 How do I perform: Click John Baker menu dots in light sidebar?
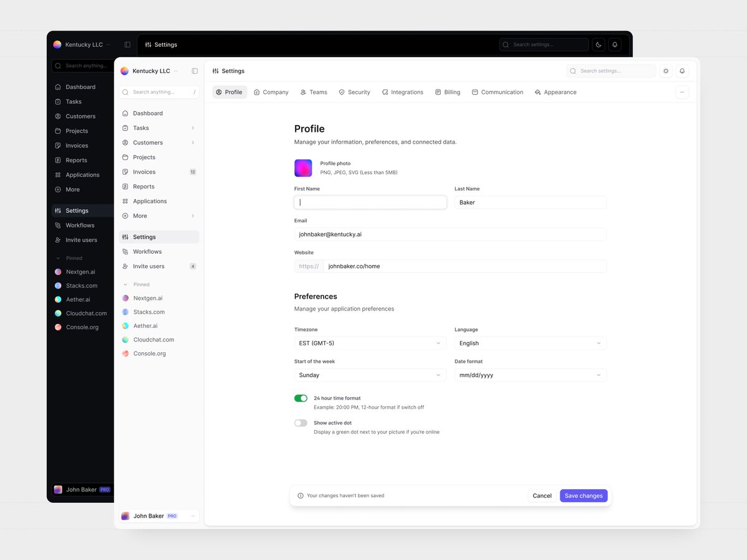193,516
